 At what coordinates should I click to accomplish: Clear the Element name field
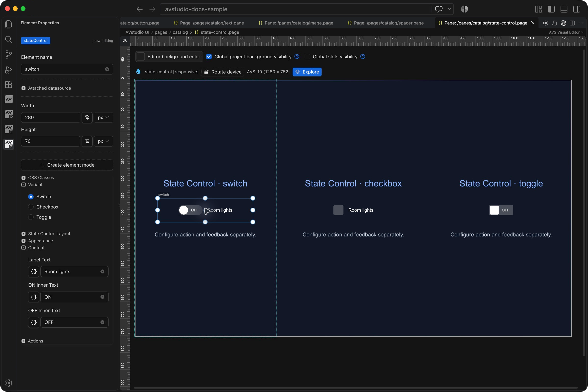(x=107, y=69)
